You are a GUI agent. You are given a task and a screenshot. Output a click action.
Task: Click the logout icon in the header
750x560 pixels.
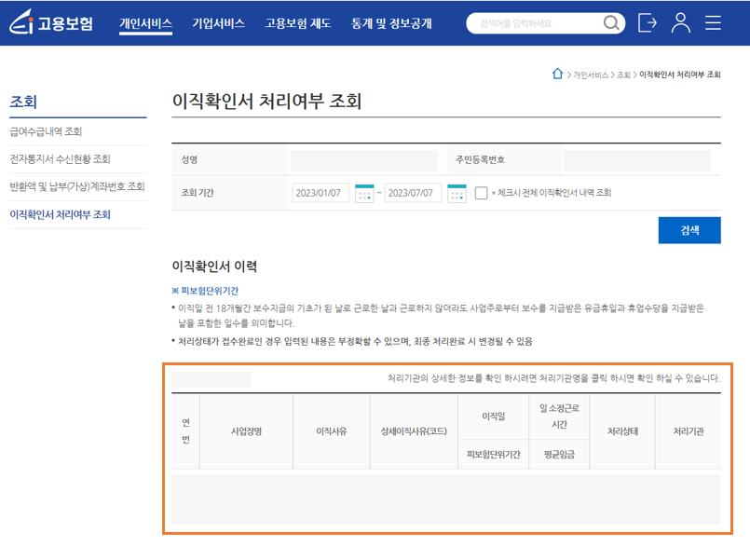(647, 23)
